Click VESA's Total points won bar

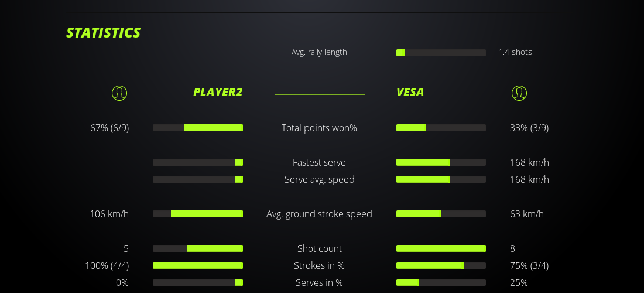click(x=441, y=128)
